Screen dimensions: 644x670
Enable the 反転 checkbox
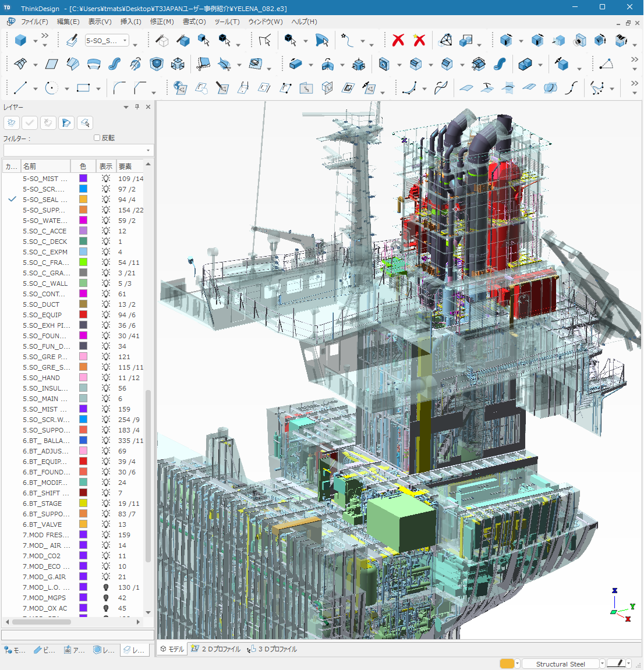point(97,138)
